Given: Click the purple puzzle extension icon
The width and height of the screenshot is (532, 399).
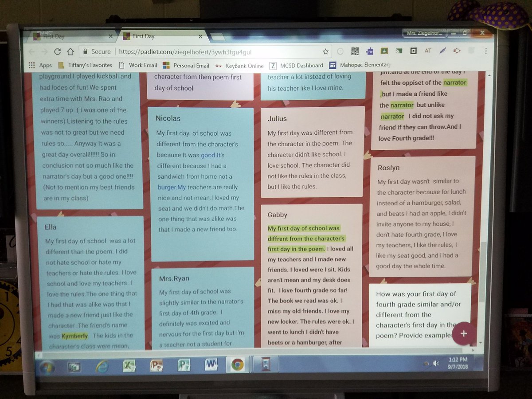Looking at the screenshot, I should pyautogui.click(x=370, y=51).
